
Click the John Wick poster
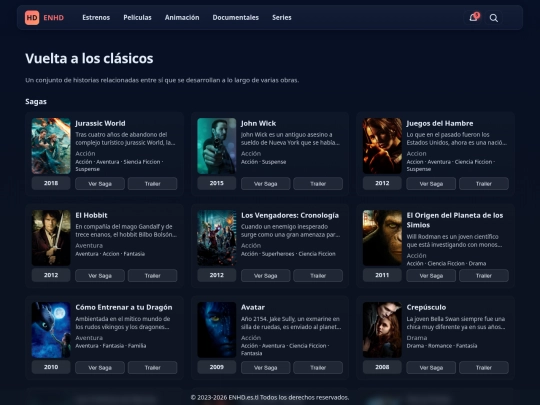pyautogui.click(x=217, y=146)
